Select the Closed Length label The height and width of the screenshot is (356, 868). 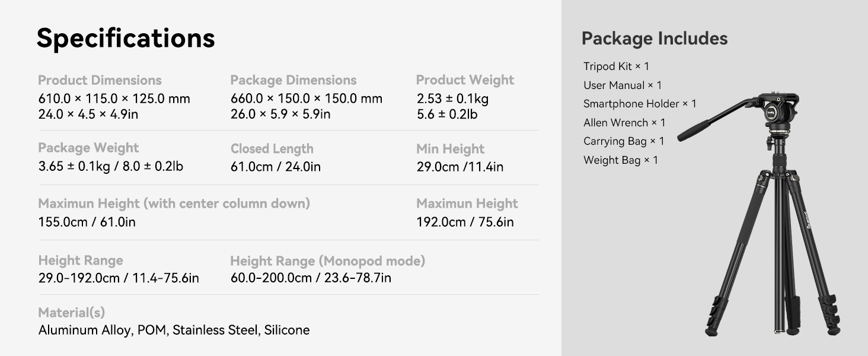point(272,148)
